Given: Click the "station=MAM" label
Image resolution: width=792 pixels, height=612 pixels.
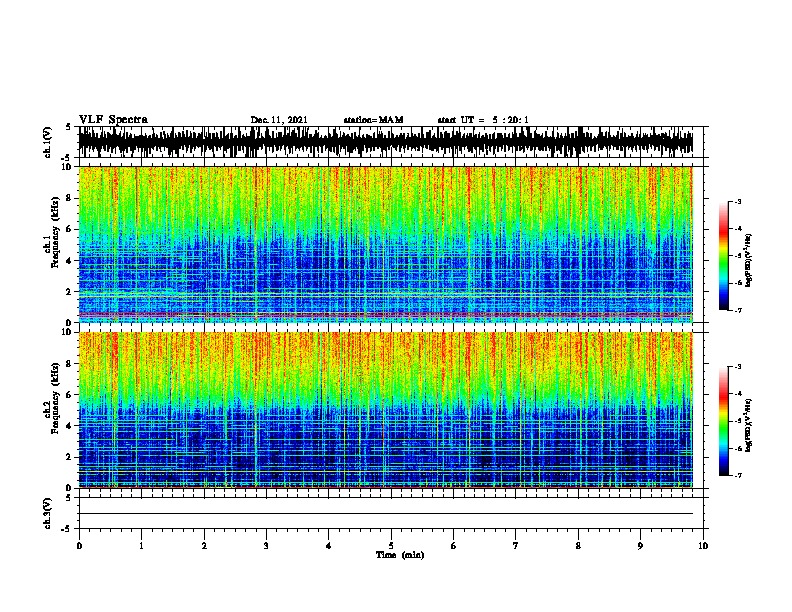Looking at the screenshot, I should [x=373, y=120].
